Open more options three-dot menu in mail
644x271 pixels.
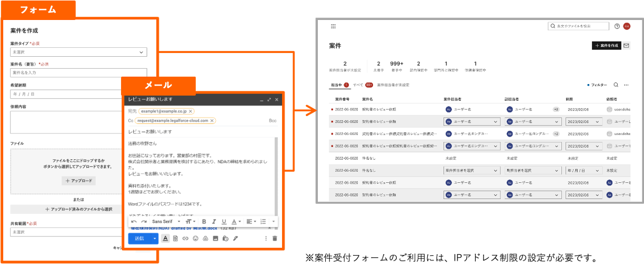[265, 238]
